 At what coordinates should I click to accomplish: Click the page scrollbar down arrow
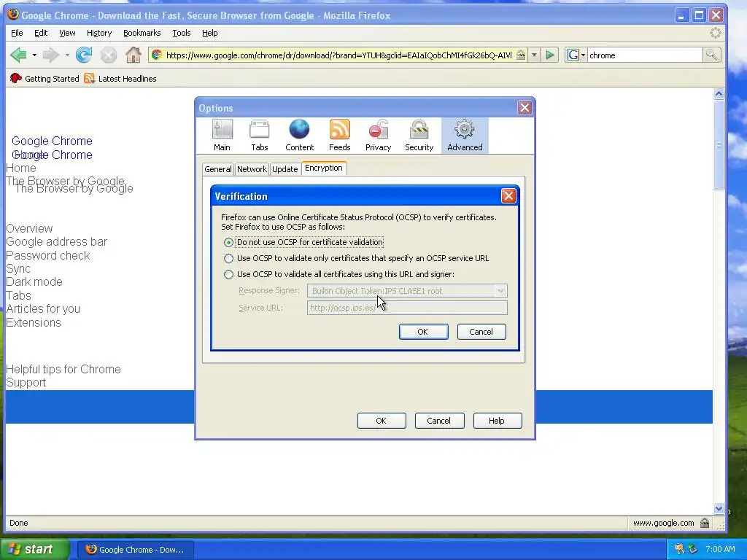click(x=719, y=508)
